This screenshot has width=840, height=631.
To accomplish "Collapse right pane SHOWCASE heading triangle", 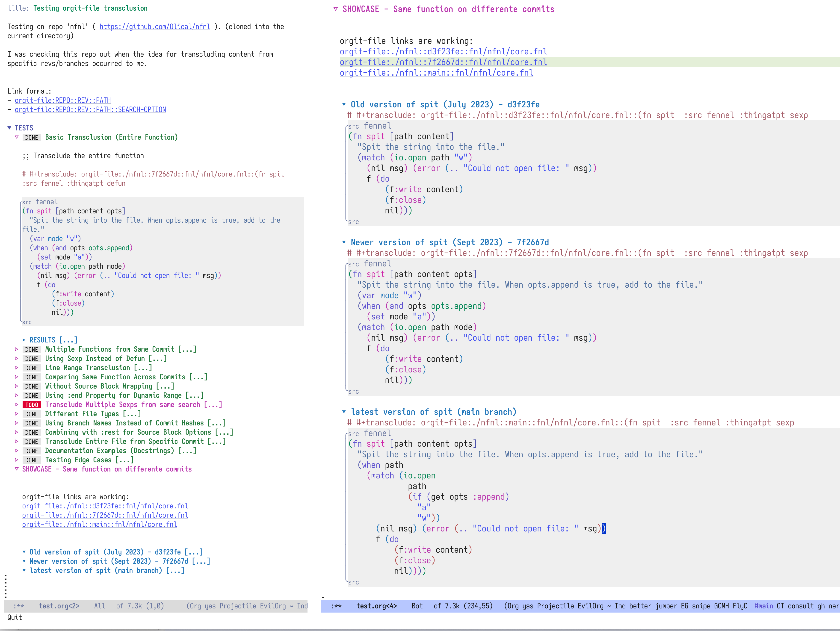I will [335, 9].
